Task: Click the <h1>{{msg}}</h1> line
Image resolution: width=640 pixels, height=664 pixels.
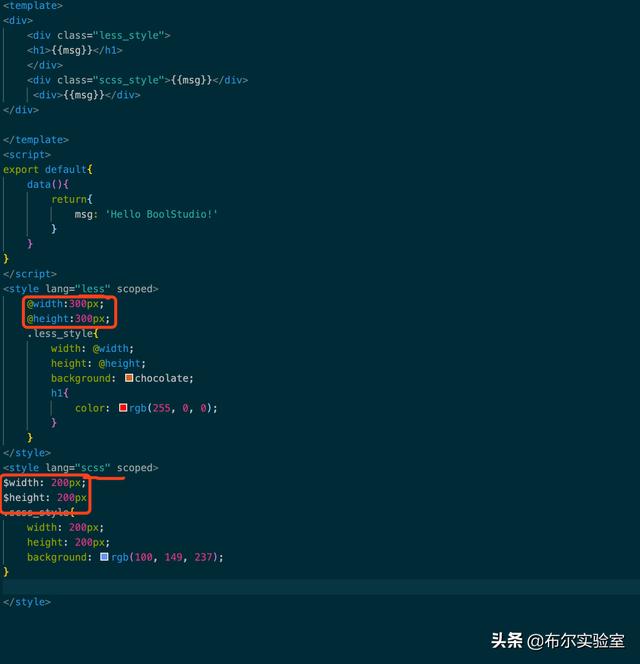Action: [x=75, y=50]
